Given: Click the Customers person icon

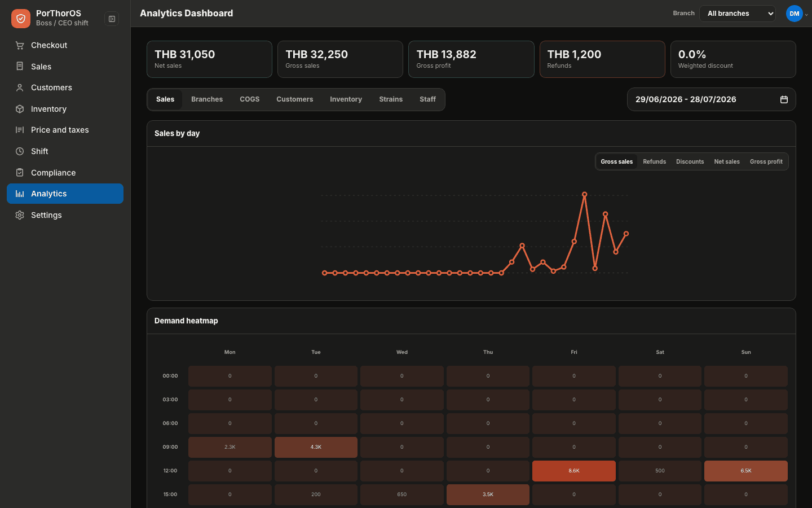Looking at the screenshot, I should click(20, 87).
